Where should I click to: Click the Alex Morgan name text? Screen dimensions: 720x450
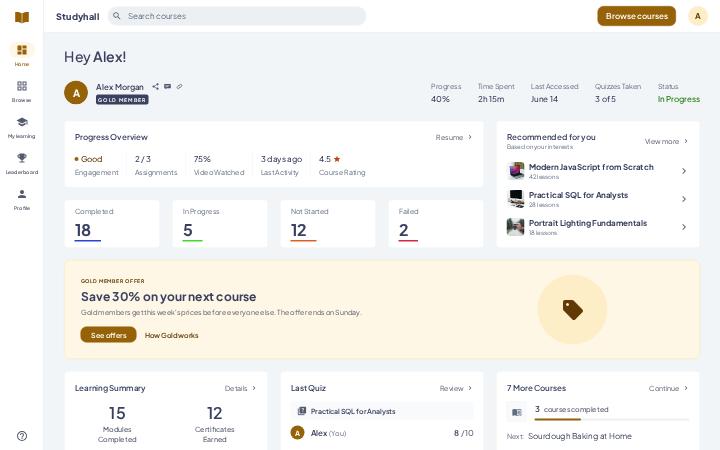coord(119,87)
